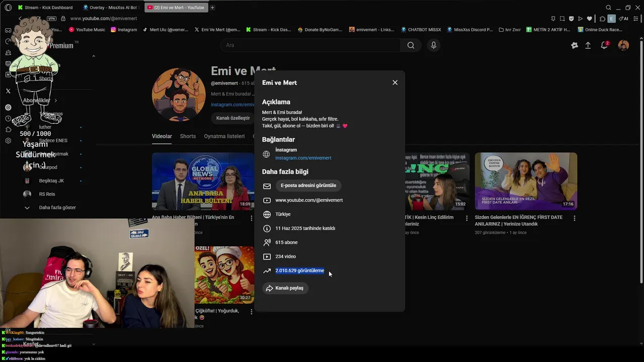Screen dimensions: 644x362
Task: Expand Abonelikler section chevron
Action: pyautogui.click(x=56, y=101)
